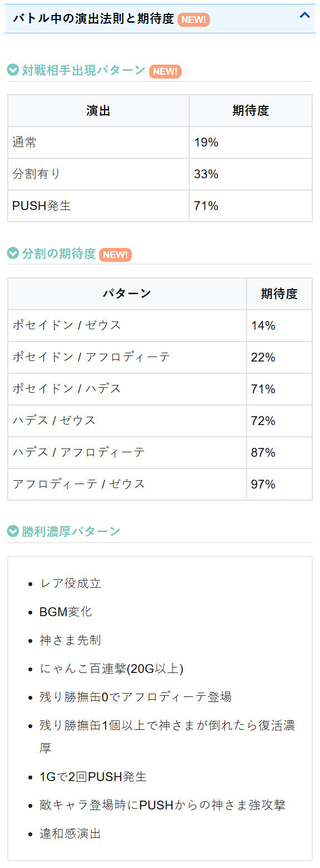Click the chevron icon beside 勝利濃厚パターン

(x=13, y=531)
